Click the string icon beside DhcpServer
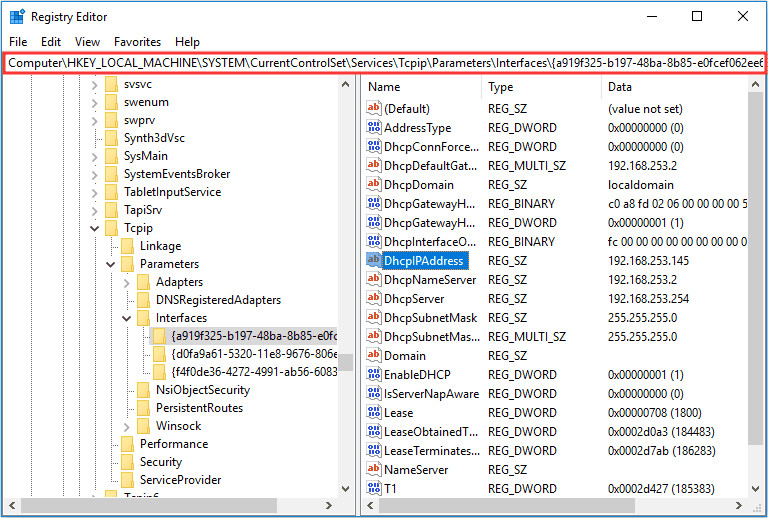The image size is (768, 518). (x=374, y=299)
